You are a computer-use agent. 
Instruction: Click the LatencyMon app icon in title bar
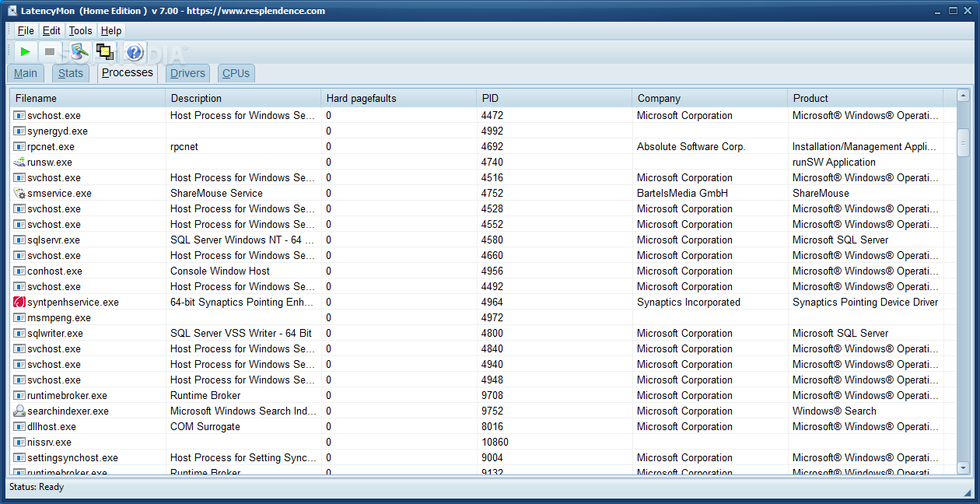[x=12, y=11]
